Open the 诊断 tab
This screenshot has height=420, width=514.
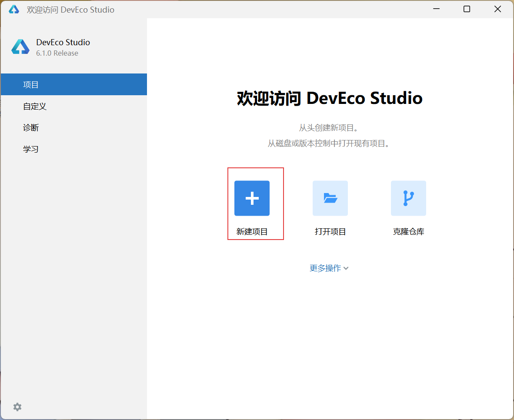click(74, 127)
